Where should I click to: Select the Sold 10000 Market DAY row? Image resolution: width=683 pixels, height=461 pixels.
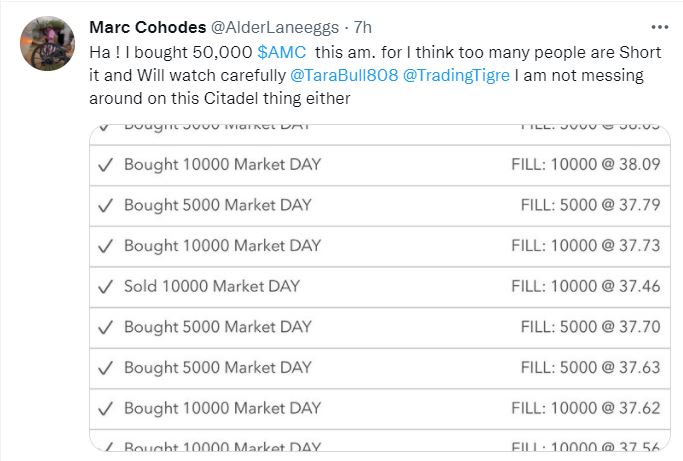(378, 286)
